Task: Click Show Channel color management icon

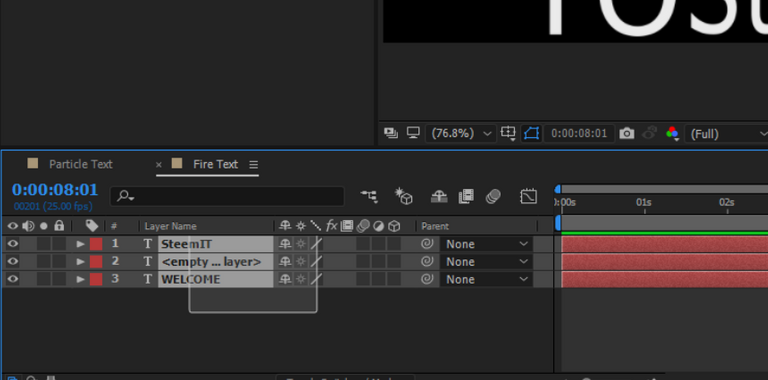Action: click(672, 133)
